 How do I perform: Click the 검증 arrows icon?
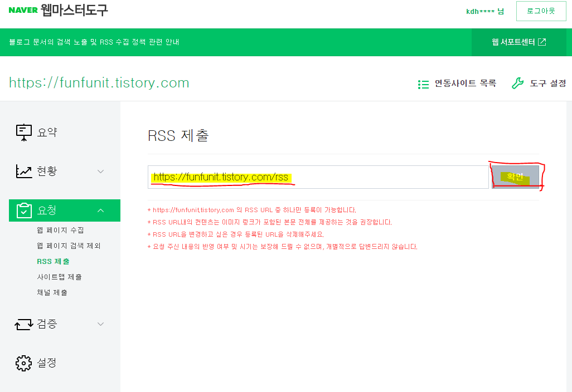(24, 324)
